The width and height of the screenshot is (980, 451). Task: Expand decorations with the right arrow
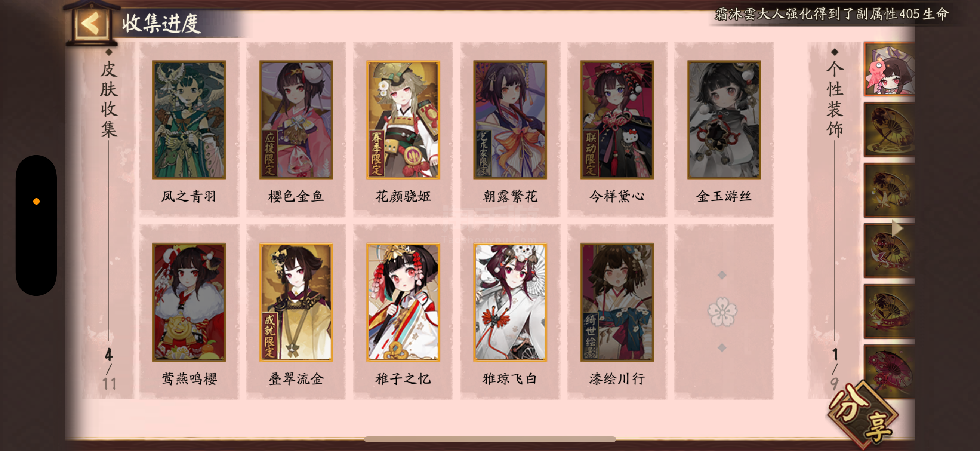[x=897, y=228]
